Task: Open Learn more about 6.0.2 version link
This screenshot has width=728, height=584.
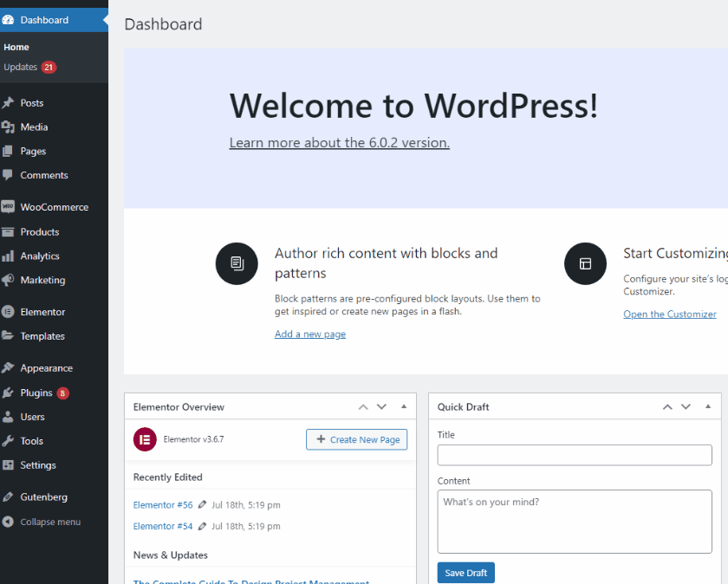Action: tap(340, 142)
